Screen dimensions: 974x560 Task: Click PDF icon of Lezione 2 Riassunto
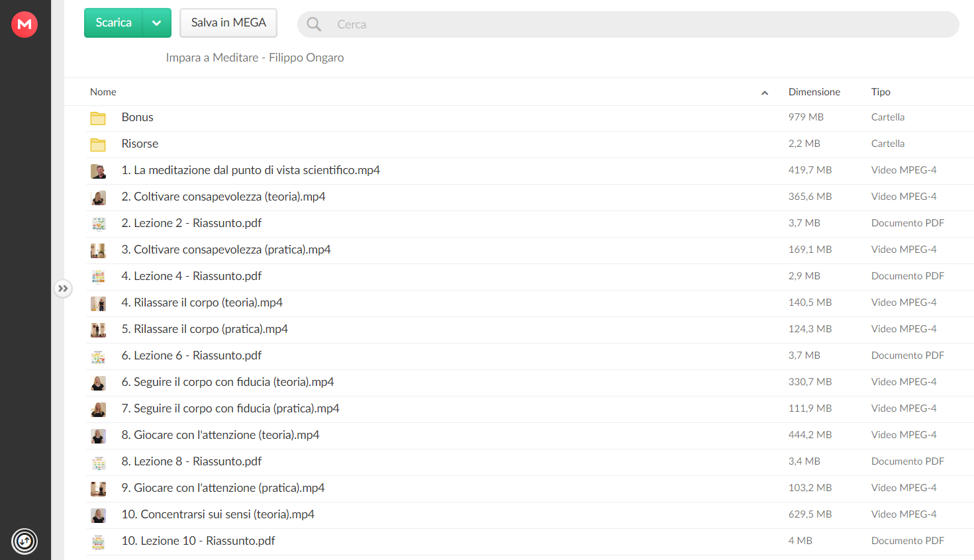98,224
